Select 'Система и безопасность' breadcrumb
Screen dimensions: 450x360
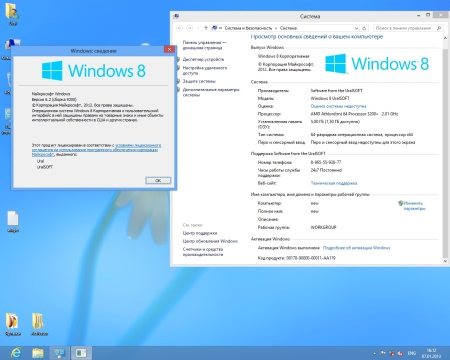point(248,28)
